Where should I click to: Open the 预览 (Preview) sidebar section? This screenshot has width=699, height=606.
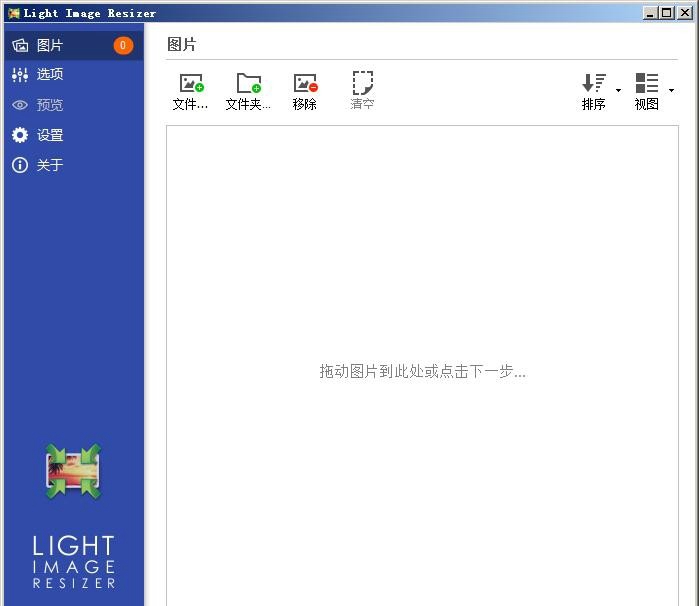point(74,105)
